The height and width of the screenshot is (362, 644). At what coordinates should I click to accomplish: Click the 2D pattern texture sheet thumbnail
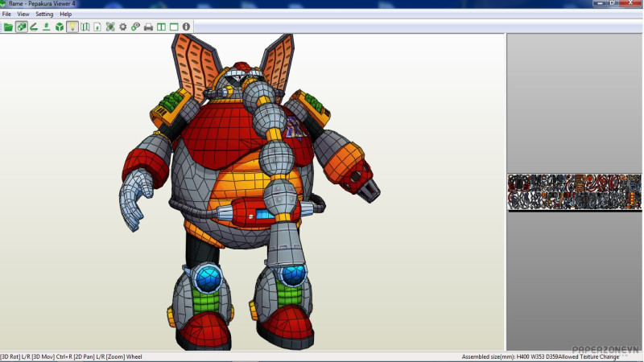[574, 192]
